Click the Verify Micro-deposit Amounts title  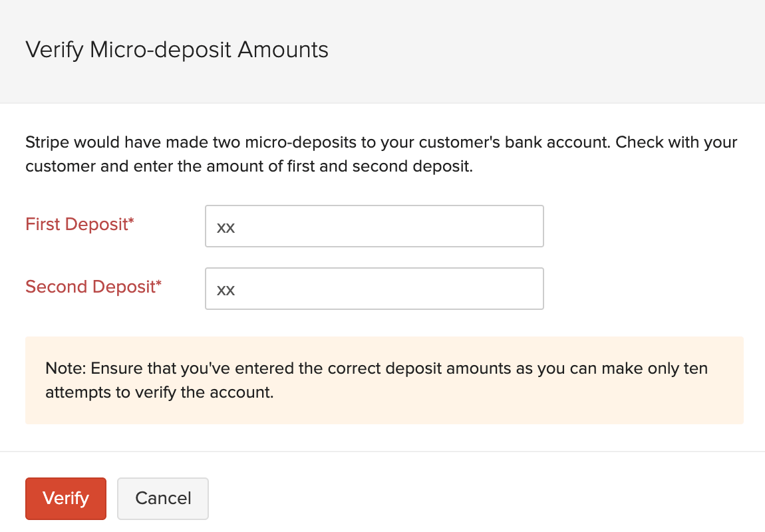click(x=176, y=50)
